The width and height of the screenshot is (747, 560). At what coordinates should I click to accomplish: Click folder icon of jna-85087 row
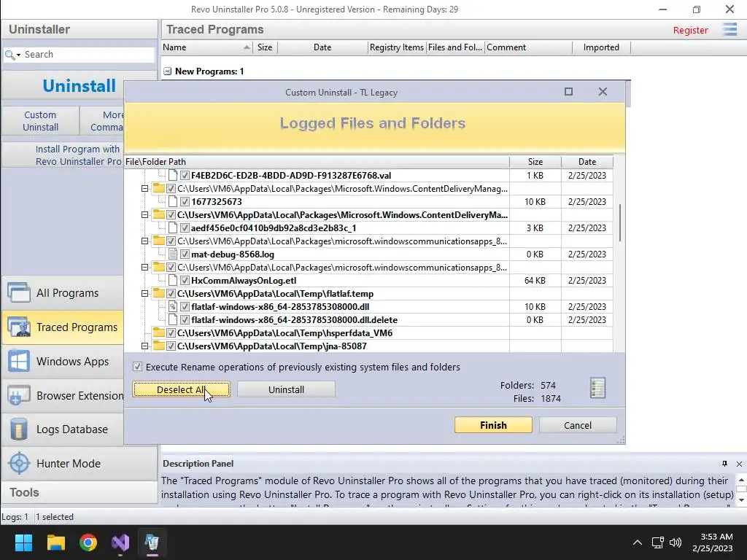[x=158, y=346]
